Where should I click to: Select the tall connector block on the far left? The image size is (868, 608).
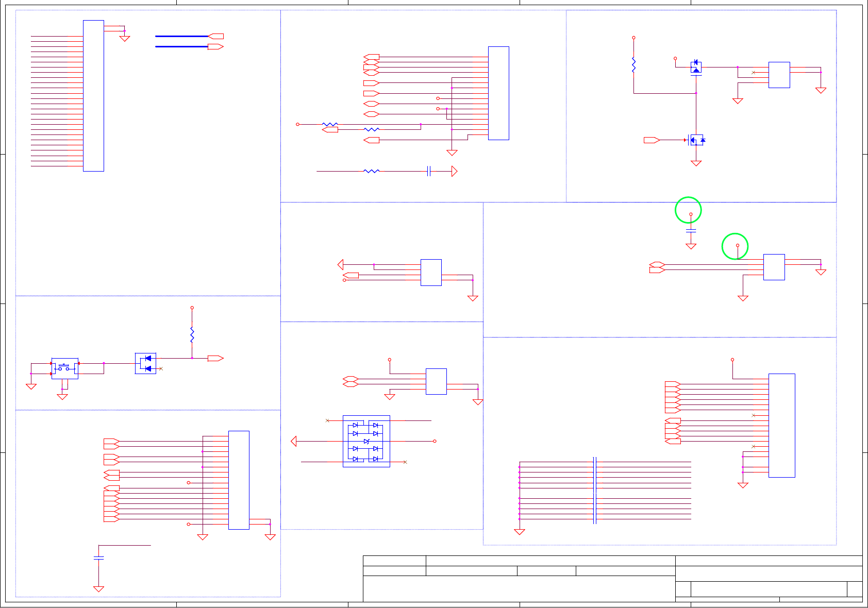pos(93,96)
